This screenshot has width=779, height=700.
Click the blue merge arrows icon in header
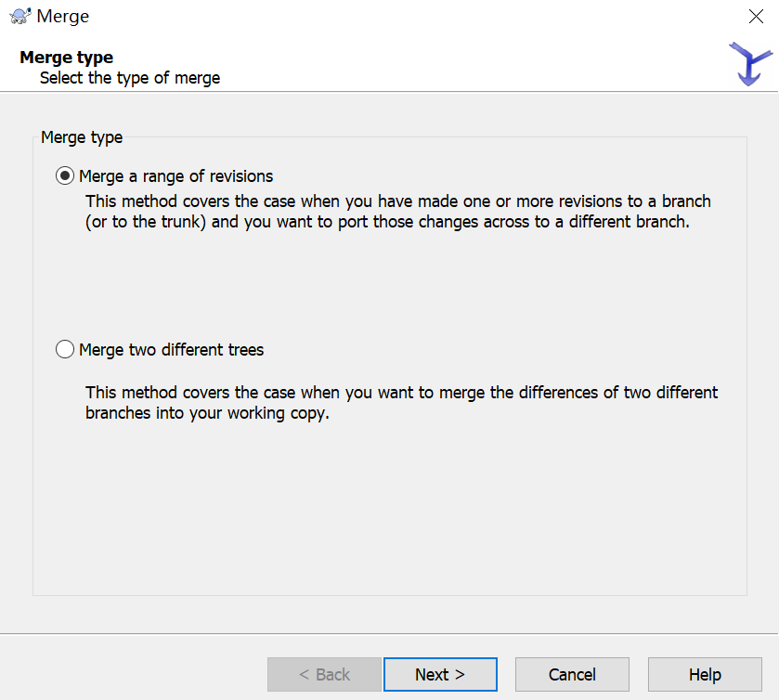click(749, 64)
